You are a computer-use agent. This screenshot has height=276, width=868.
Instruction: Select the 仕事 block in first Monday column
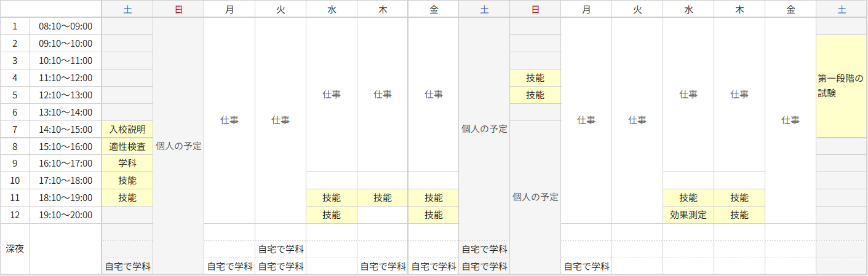(229, 120)
